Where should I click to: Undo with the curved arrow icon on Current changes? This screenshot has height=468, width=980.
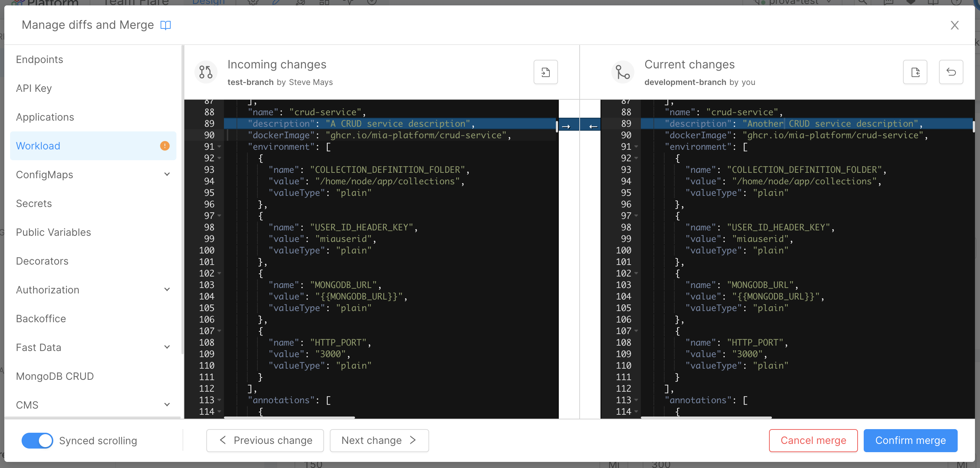tap(951, 72)
